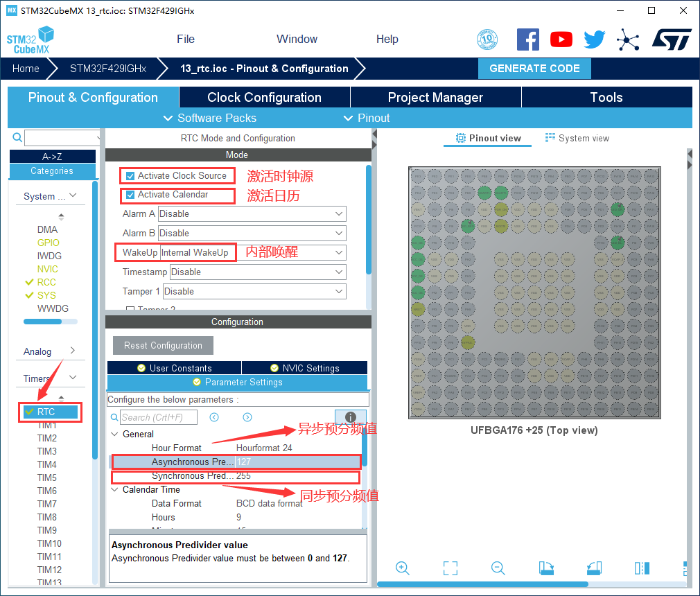The height and width of the screenshot is (596, 700).
Task: Select the Parameter Settings tab
Action: [x=237, y=382]
